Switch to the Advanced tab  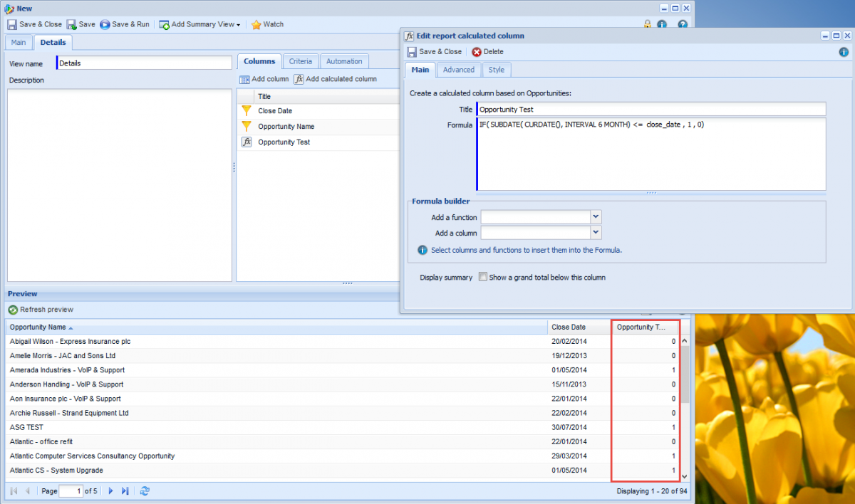coord(458,70)
